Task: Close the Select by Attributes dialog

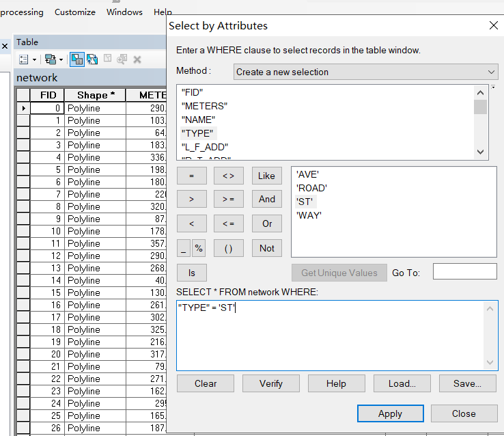Action: click(493, 25)
